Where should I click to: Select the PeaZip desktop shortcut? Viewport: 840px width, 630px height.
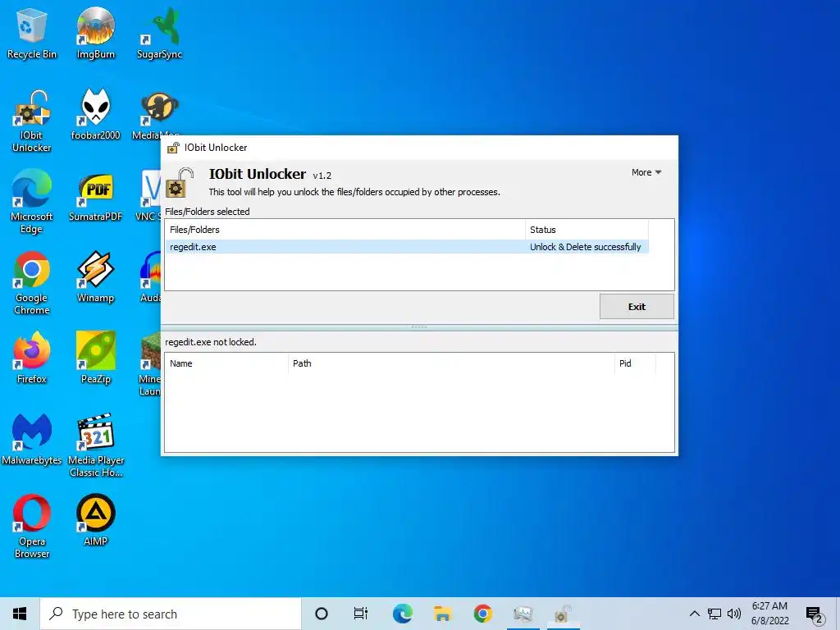tap(96, 358)
